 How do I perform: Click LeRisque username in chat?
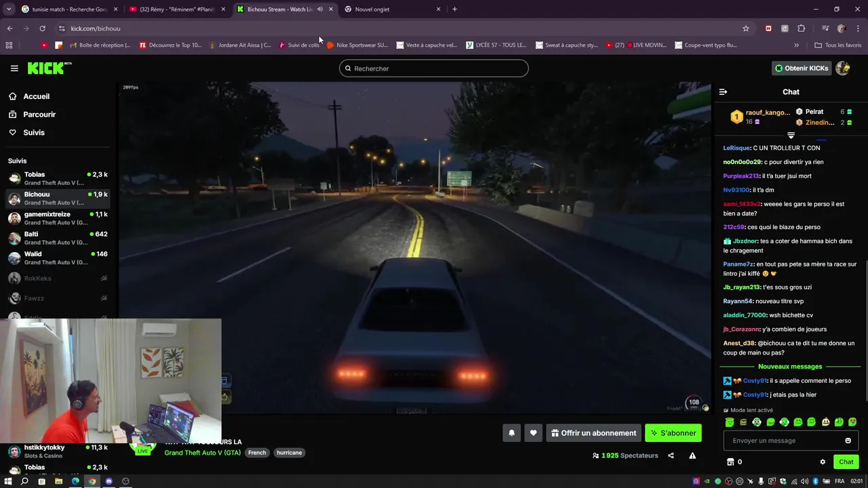[736, 148]
